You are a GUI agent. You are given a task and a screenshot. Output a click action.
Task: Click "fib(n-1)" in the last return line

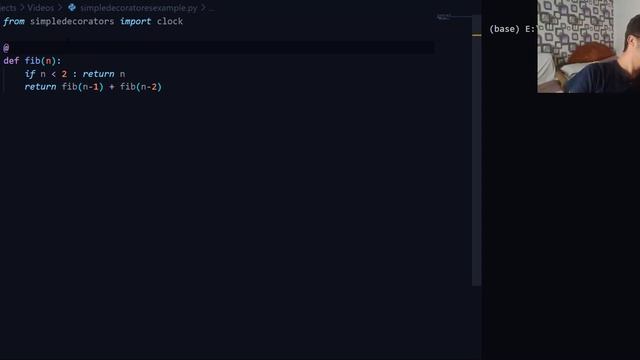82,87
